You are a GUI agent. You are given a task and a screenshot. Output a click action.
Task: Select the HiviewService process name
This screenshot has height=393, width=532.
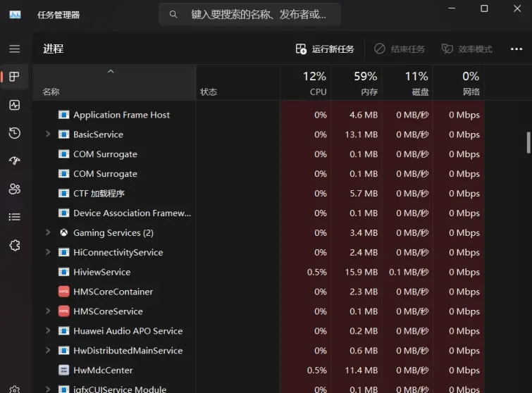[101, 272]
